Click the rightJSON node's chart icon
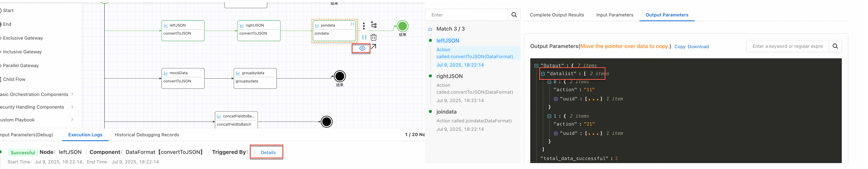Viewport: 868px width, 169px height. (x=242, y=26)
